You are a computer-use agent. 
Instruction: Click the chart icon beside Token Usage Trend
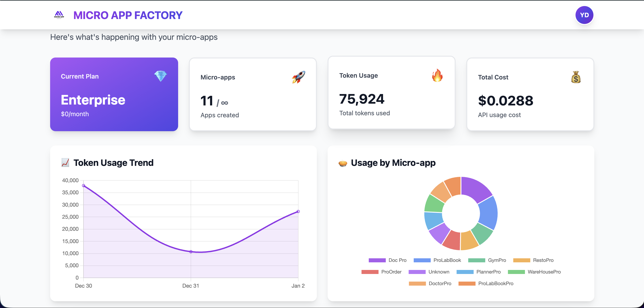point(66,163)
